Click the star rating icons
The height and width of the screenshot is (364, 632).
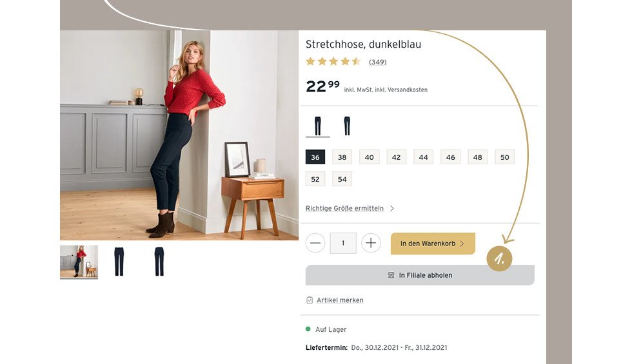[x=333, y=62]
